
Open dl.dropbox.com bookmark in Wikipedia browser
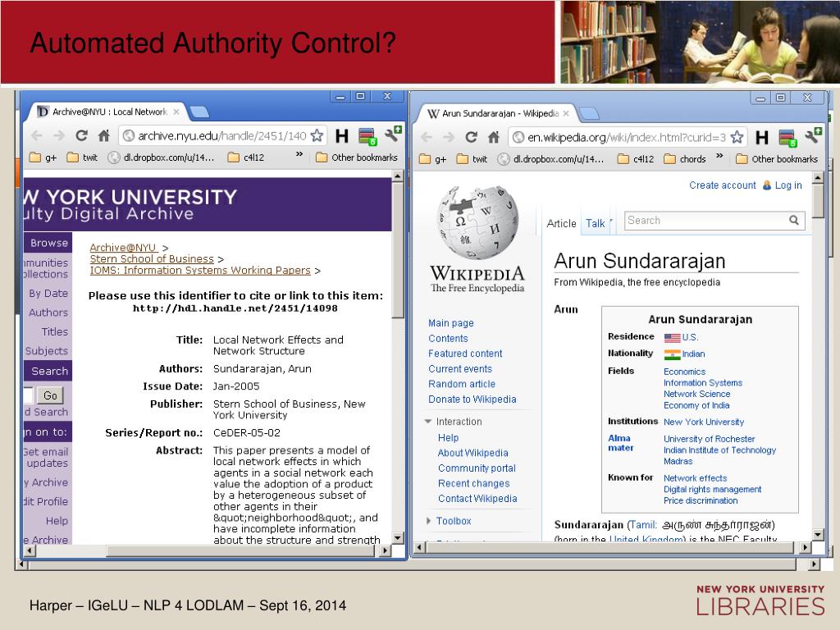(x=551, y=159)
